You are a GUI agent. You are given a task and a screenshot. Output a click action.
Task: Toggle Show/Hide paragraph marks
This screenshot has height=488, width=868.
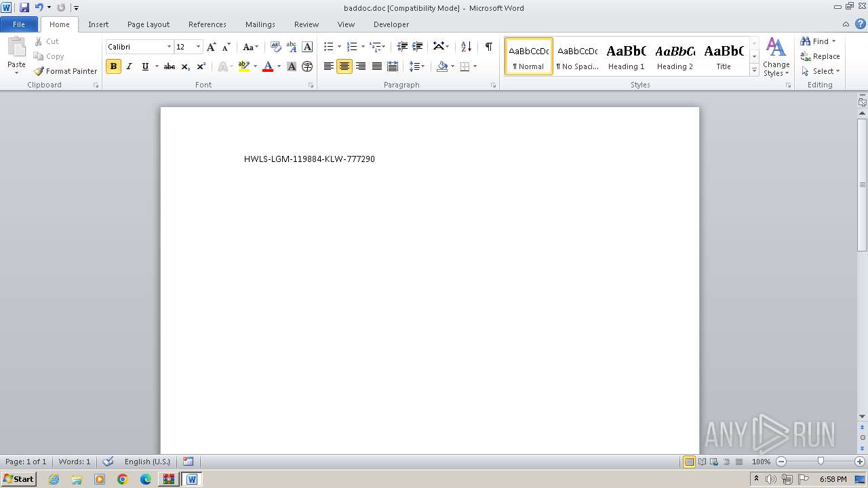tap(488, 47)
